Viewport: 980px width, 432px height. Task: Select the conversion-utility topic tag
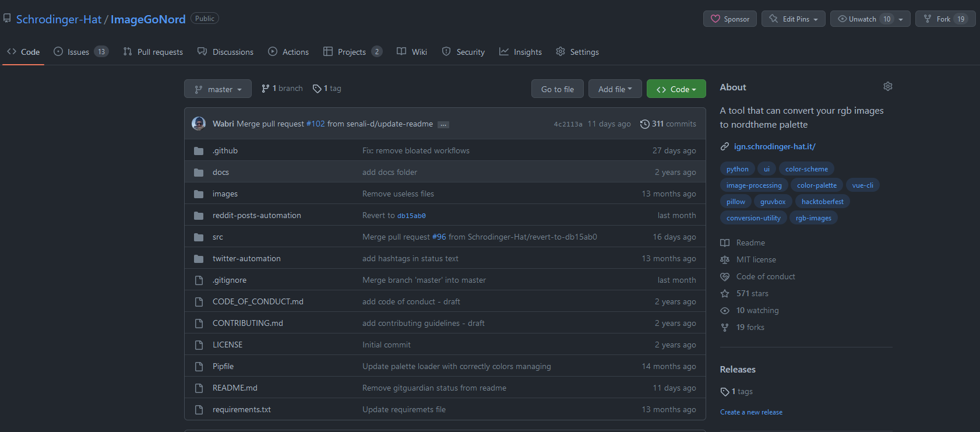click(753, 218)
